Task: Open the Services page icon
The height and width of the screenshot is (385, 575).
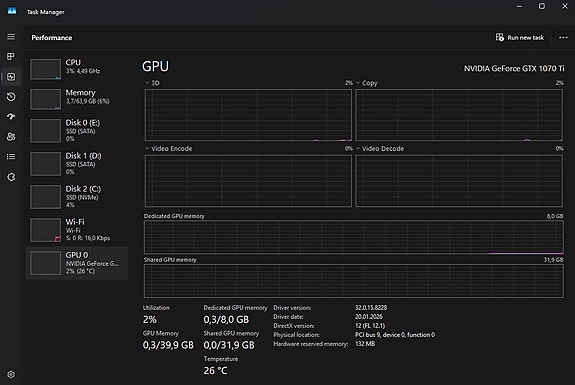Action: [11, 177]
